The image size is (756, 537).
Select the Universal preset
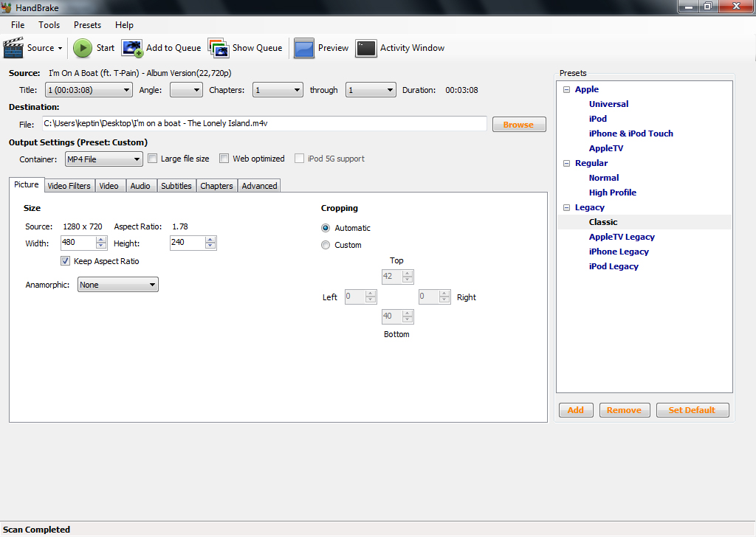(x=608, y=104)
